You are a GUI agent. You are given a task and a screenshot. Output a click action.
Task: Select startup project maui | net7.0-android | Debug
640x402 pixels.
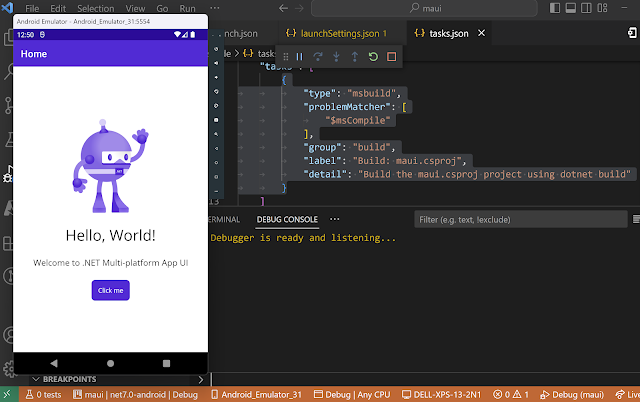click(135, 395)
